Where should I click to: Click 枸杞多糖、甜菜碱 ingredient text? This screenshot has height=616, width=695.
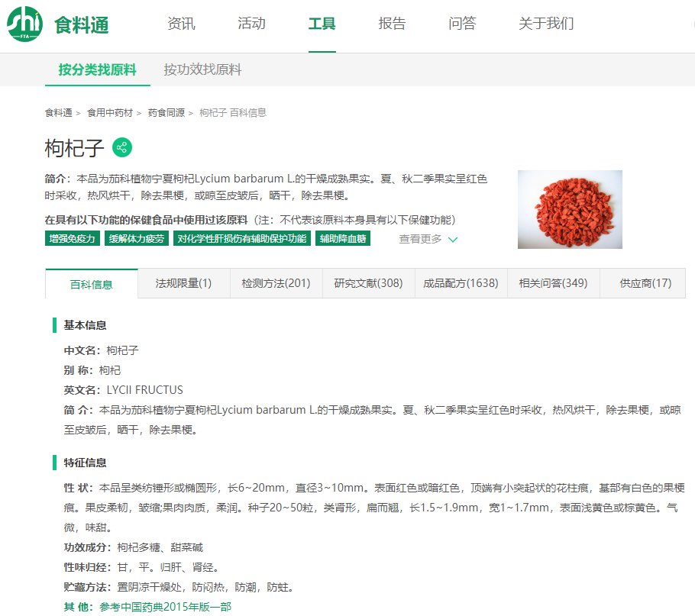(160, 548)
